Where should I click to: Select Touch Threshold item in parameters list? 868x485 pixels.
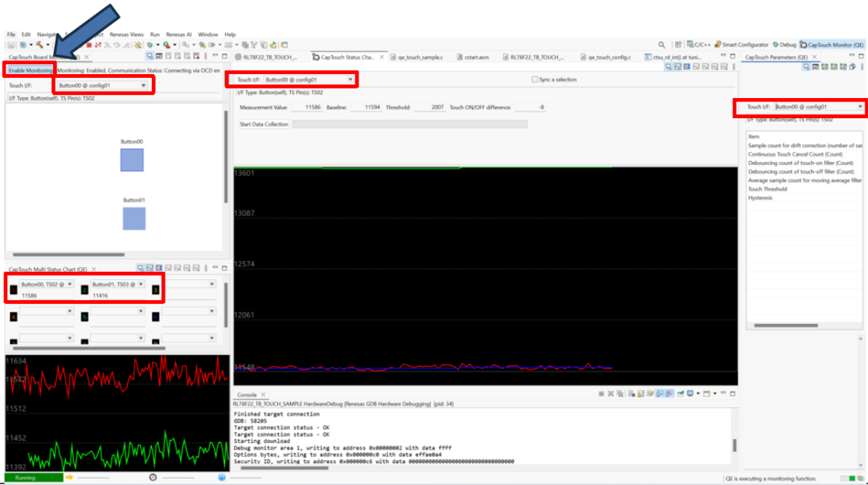coord(767,189)
